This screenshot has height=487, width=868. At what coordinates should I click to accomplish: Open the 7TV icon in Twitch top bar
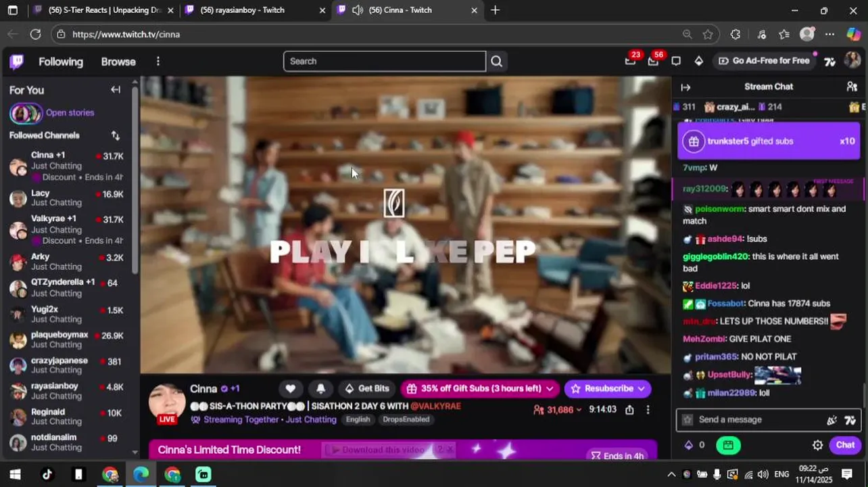(x=829, y=62)
